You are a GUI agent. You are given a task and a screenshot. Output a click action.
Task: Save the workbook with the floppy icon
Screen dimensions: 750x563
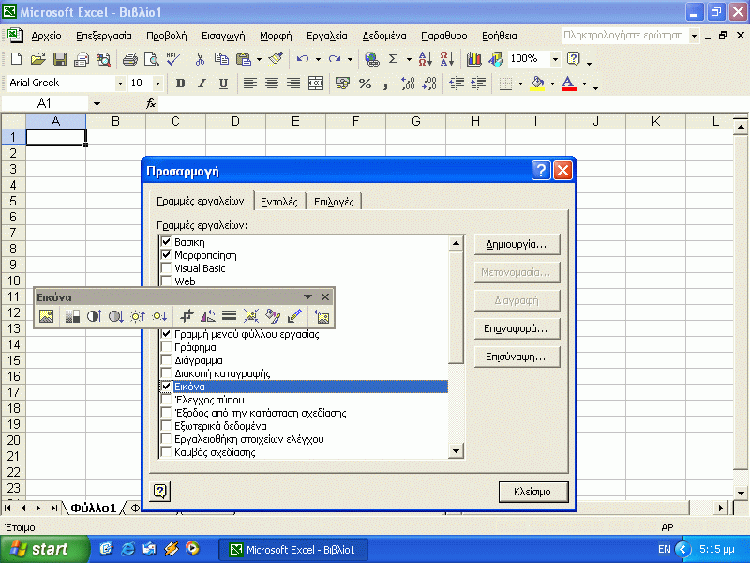tap(60, 59)
